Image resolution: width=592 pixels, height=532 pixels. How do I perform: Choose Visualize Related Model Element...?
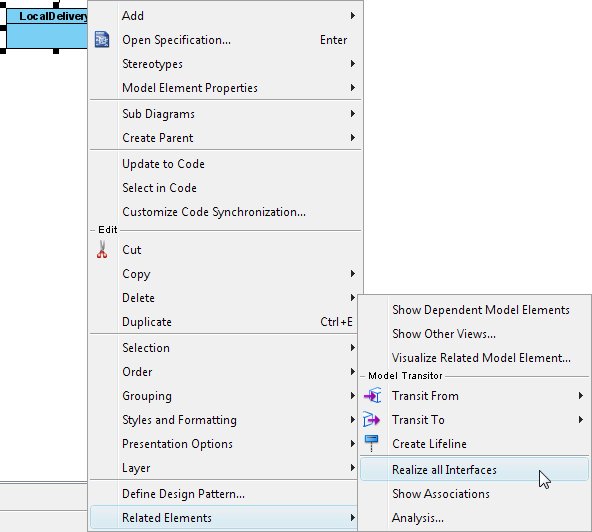point(475,358)
